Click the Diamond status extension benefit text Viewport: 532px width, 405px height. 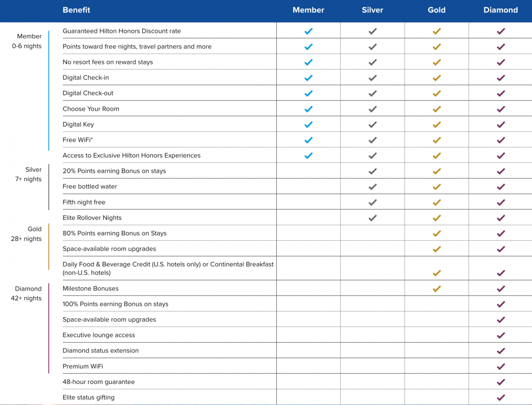100,351
